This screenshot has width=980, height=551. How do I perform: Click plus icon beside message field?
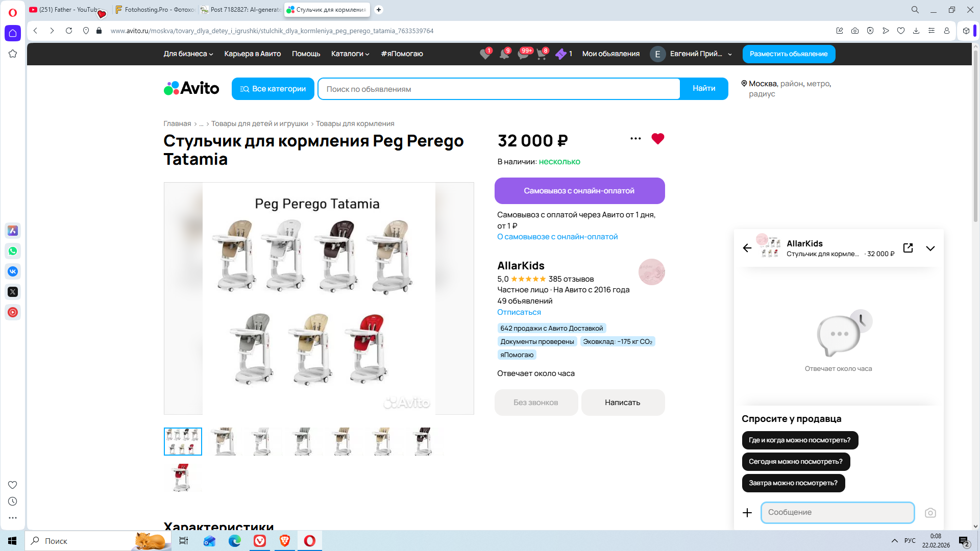(x=747, y=513)
